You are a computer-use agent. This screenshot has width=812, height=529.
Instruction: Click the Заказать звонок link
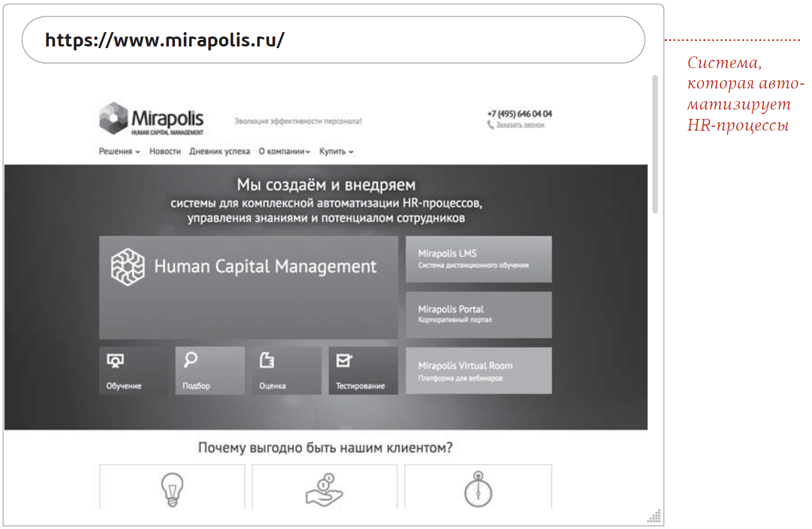(520, 125)
